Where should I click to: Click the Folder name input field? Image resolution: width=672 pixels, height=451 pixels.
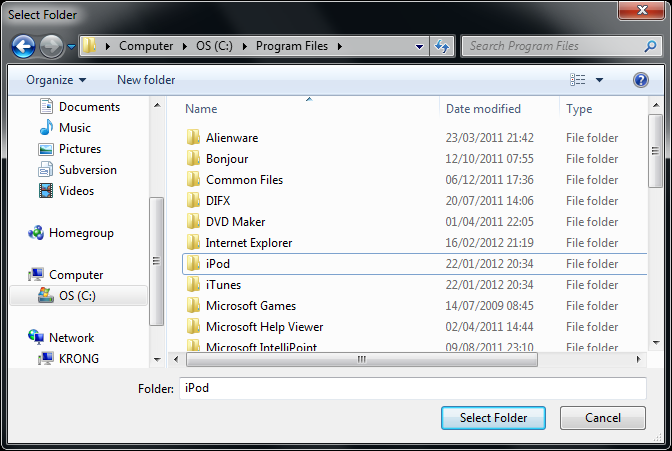pyautogui.click(x=413, y=388)
